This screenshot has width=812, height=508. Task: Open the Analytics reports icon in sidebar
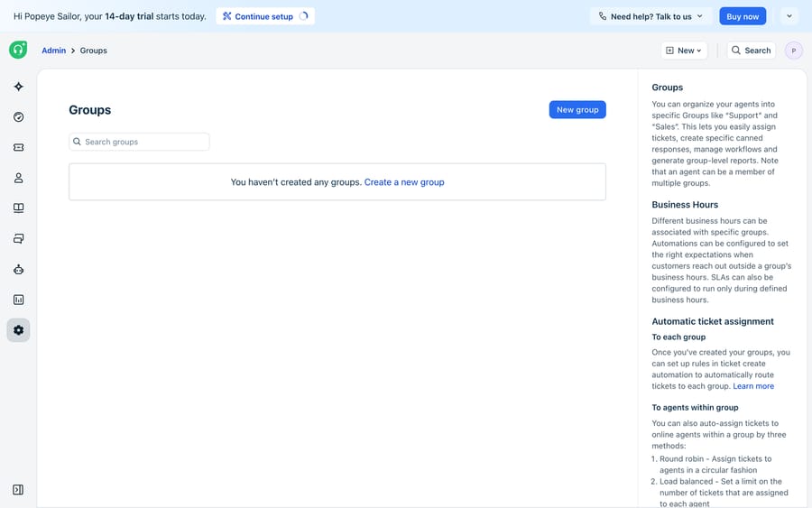[x=19, y=300]
